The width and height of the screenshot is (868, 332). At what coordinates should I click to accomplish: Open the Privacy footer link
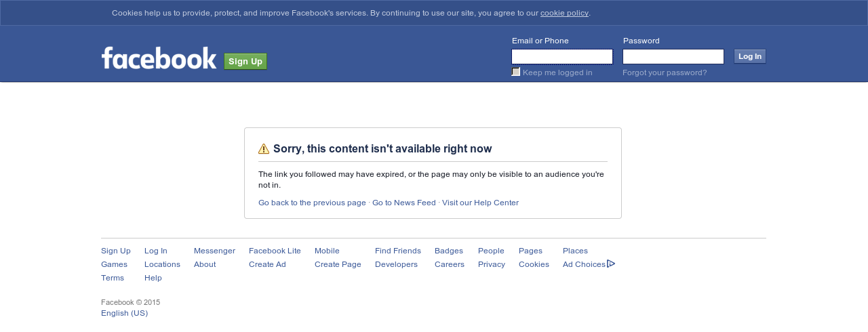click(492, 264)
